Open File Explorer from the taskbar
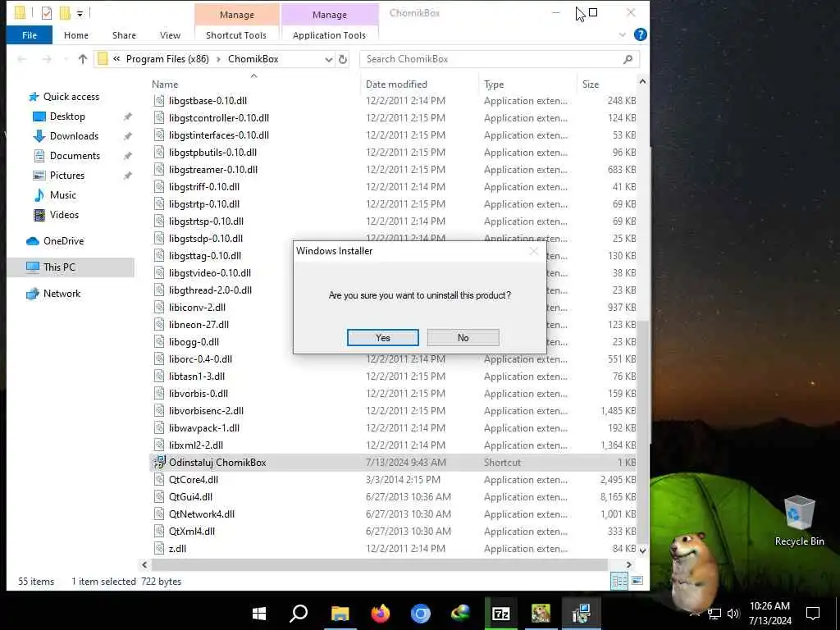This screenshot has width=840, height=630. point(340,614)
